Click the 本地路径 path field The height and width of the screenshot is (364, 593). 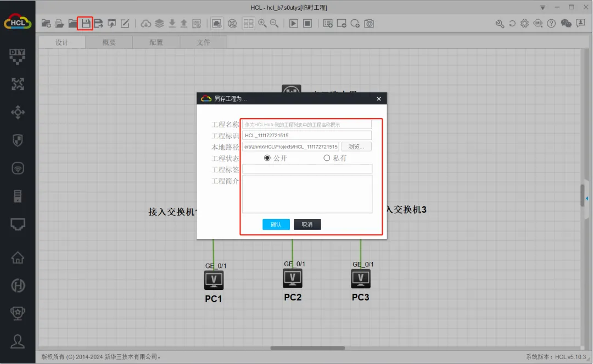point(290,147)
